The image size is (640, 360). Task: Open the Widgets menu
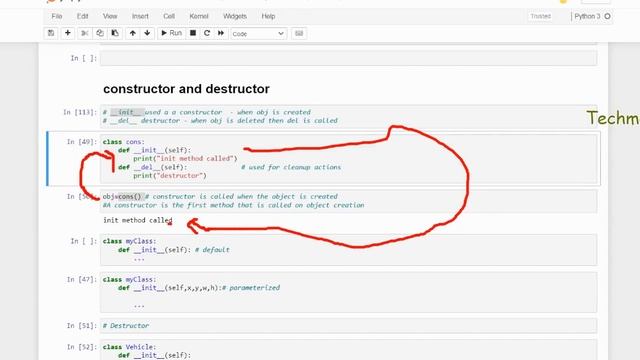click(x=235, y=16)
